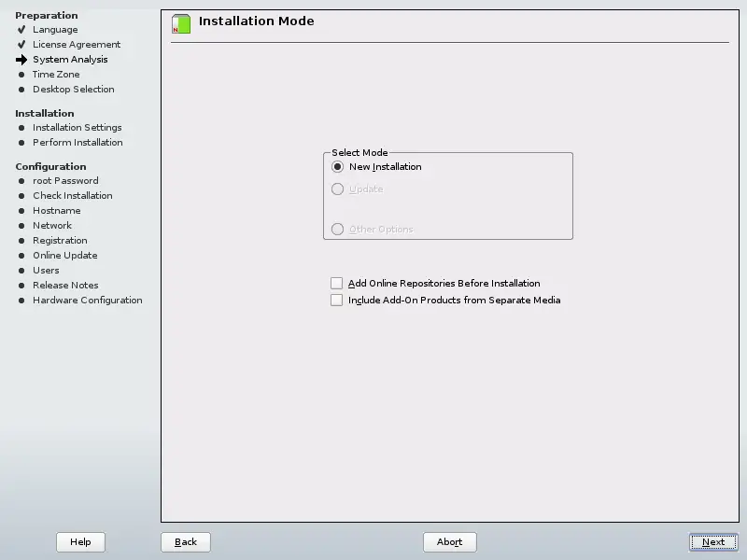Enable Add Online Repositories Before Installation

click(x=336, y=284)
